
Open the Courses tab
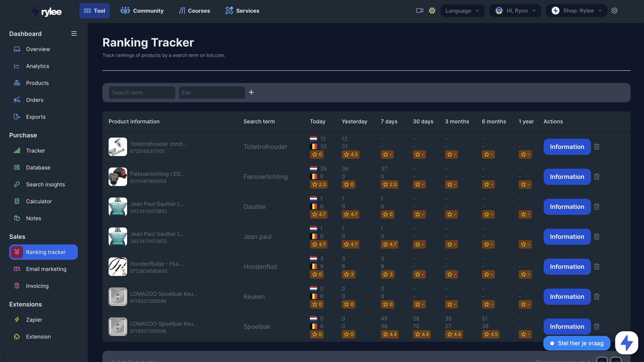(195, 11)
